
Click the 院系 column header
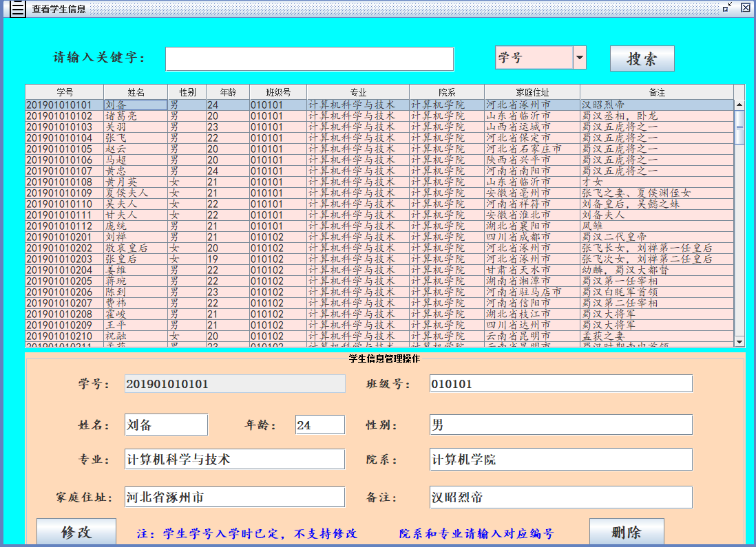point(447,92)
